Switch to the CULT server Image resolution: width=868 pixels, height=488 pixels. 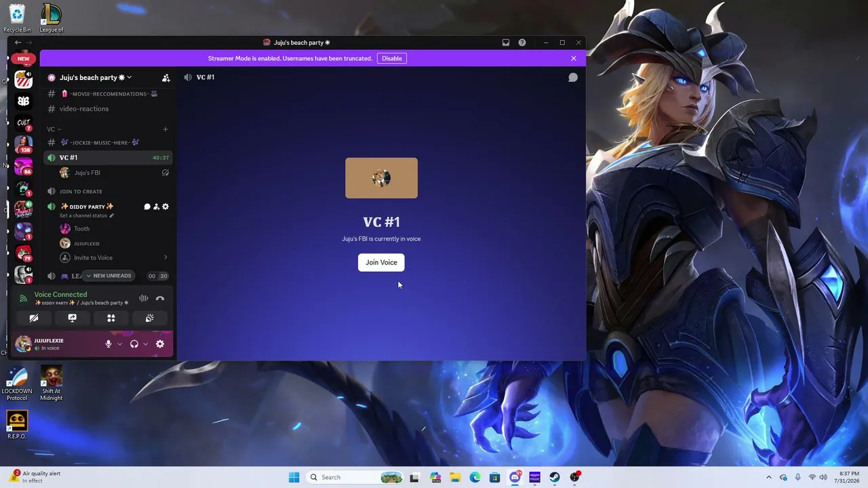24,123
